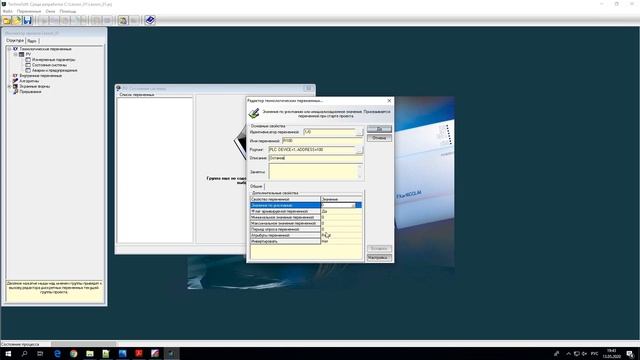Image resolution: width=640 pixels, height=360 pixels.
Task: Select Алгоритмы in the tree
Action: click(29, 81)
